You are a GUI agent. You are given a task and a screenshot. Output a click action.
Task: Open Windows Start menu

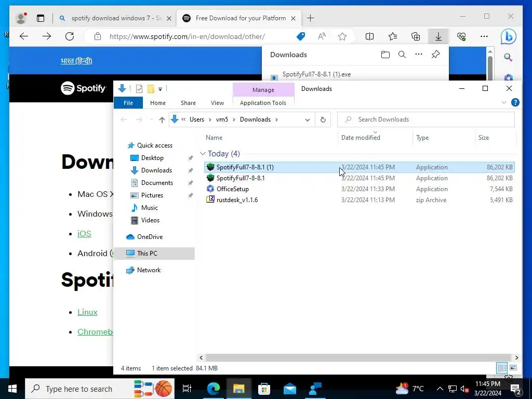(x=12, y=389)
